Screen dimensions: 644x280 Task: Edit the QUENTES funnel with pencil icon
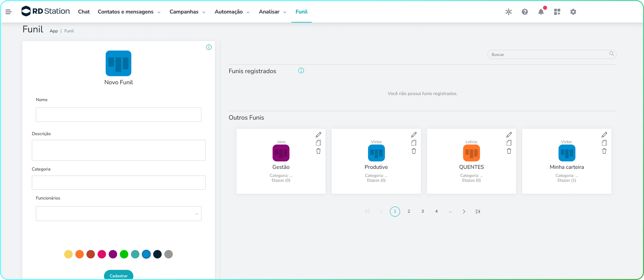tap(509, 135)
